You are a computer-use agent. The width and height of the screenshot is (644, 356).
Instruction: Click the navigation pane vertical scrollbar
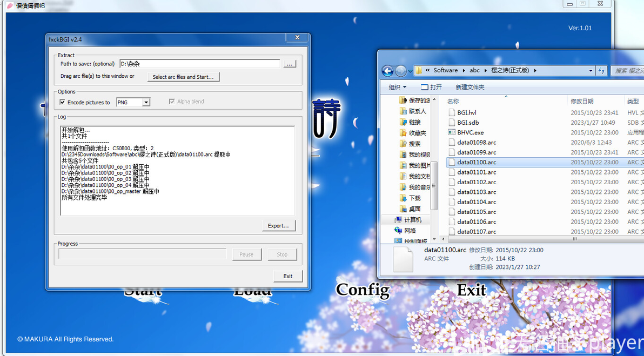point(434,186)
